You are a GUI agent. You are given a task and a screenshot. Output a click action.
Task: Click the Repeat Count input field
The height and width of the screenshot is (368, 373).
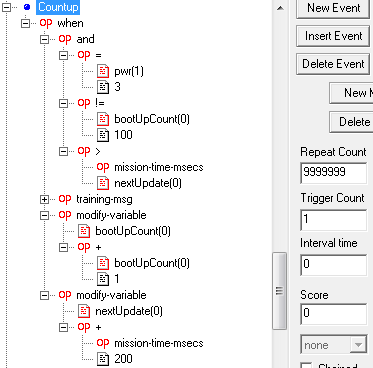[x=333, y=172]
